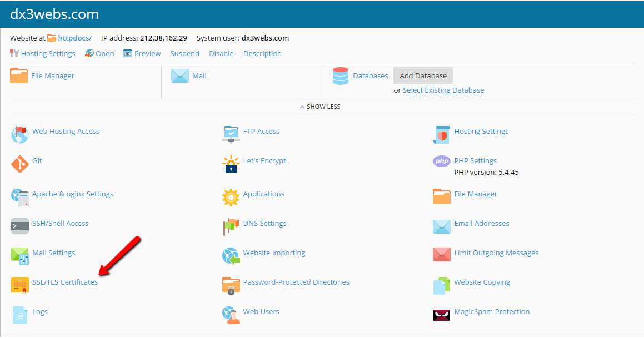
Task: Open the PHP Settings icon
Action: [x=442, y=161]
